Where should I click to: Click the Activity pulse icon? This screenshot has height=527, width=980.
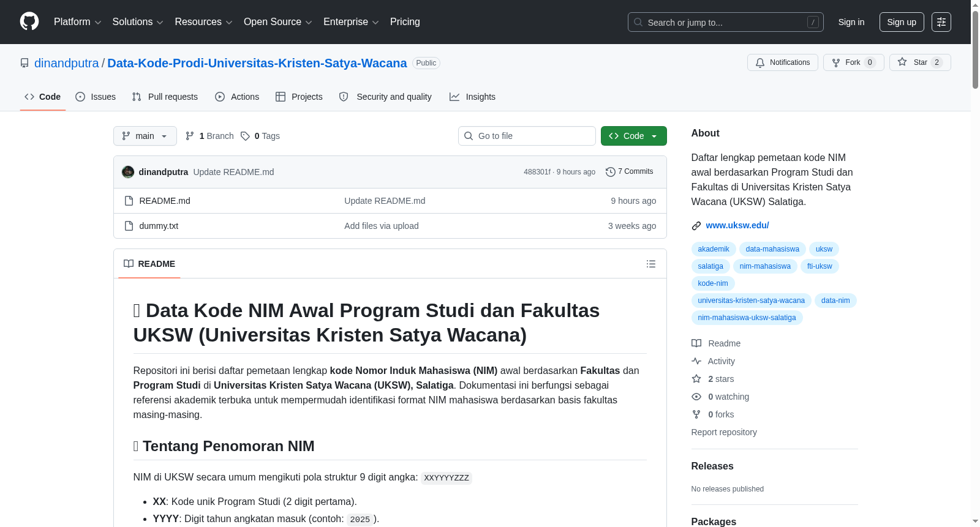coord(696,361)
